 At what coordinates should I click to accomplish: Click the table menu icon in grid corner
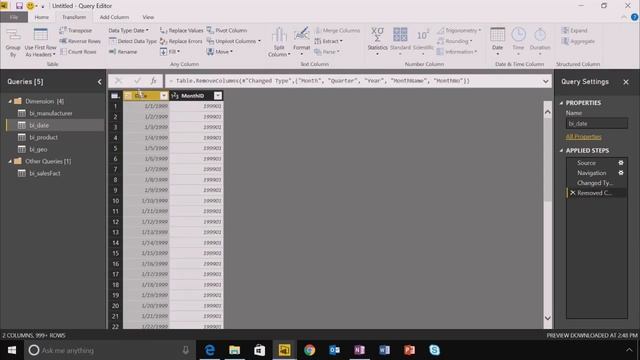[115, 96]
